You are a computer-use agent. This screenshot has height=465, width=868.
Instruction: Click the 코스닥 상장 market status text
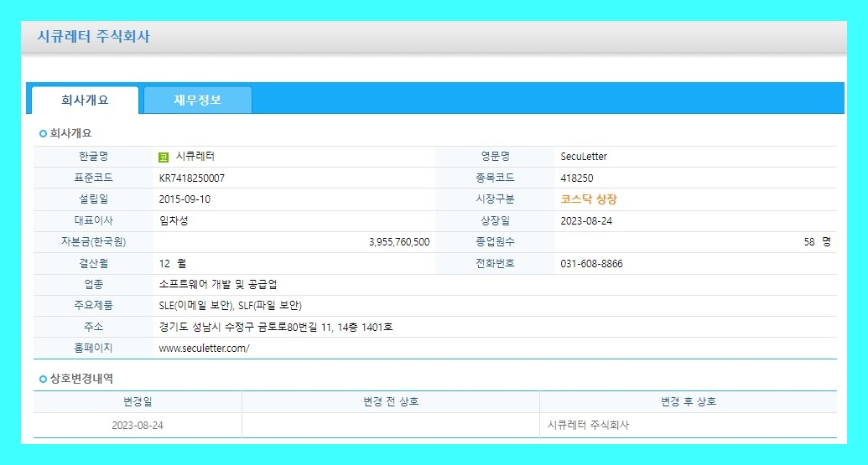tap(589, 199)
